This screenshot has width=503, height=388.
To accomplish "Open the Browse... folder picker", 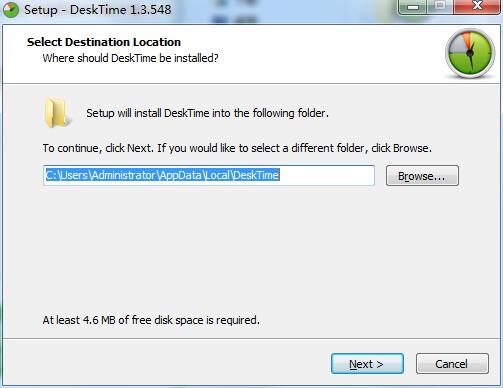I will 422,176.
